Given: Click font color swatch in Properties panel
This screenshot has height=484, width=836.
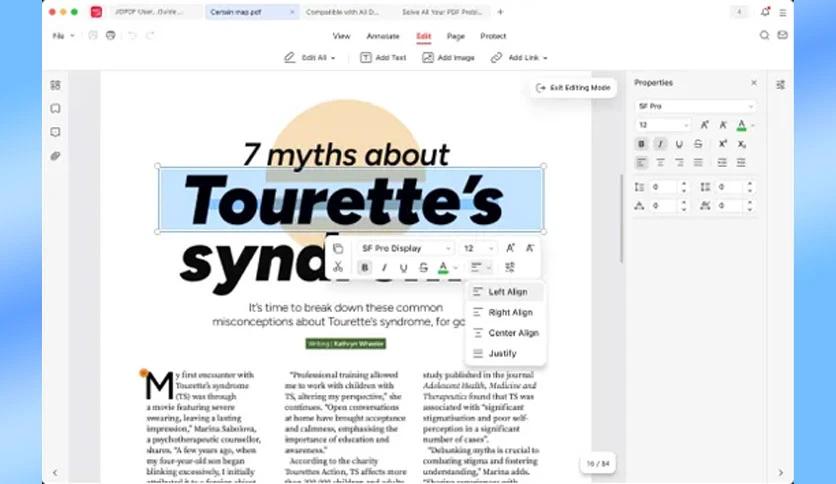Looking at the screenshot, I should point(741,125).
